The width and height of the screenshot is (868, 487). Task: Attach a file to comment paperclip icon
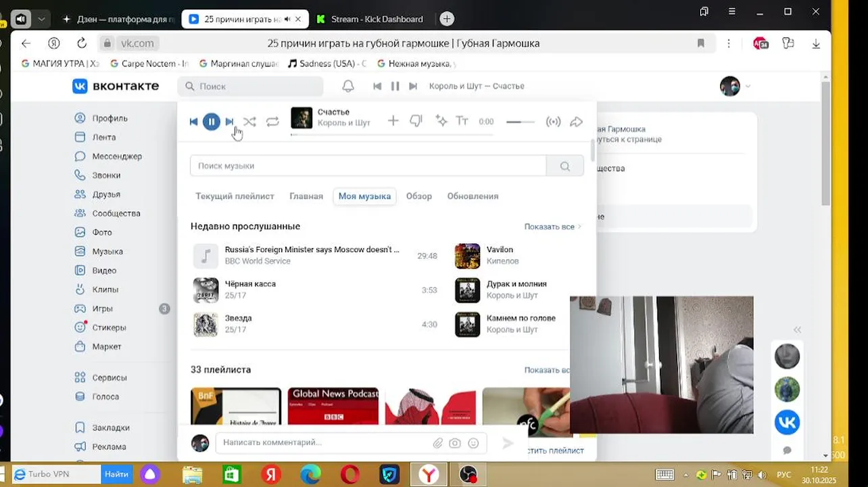438,443
